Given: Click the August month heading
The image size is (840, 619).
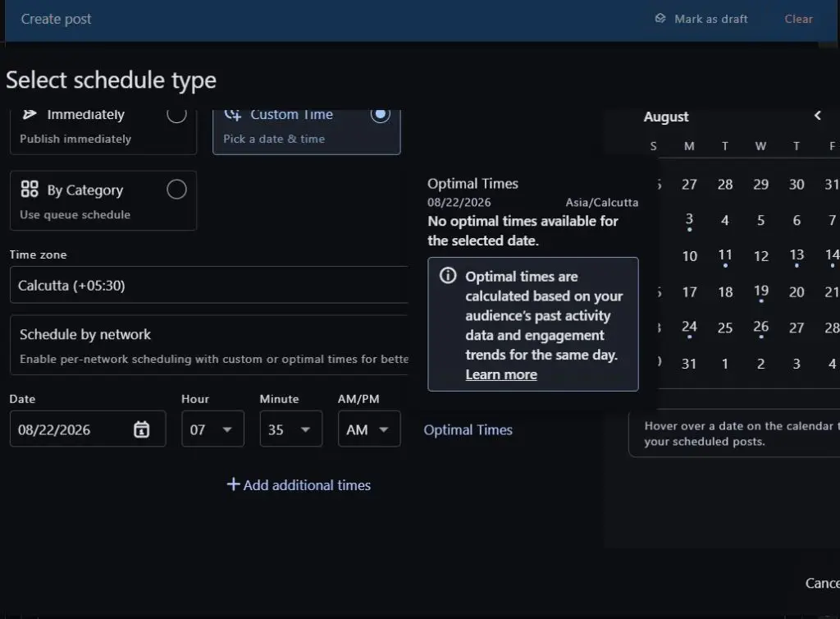Looking at the screenshot, I should click(x=666, y=117).
